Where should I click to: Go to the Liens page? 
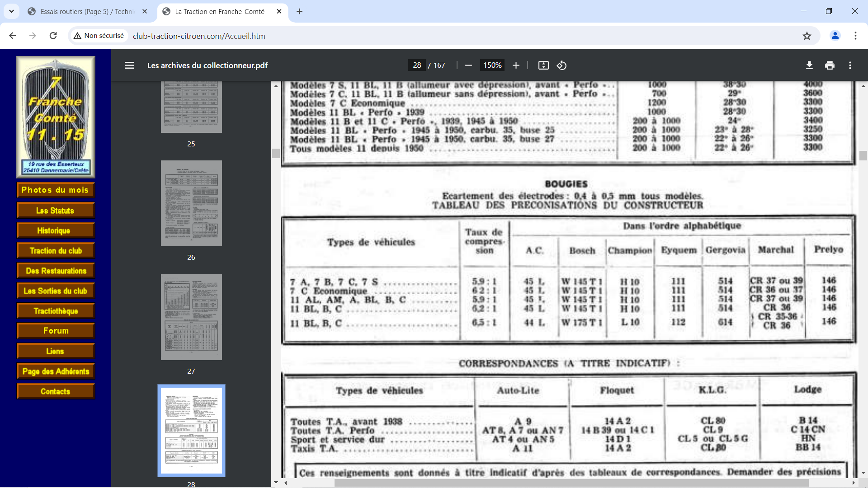tap(56, 351)
